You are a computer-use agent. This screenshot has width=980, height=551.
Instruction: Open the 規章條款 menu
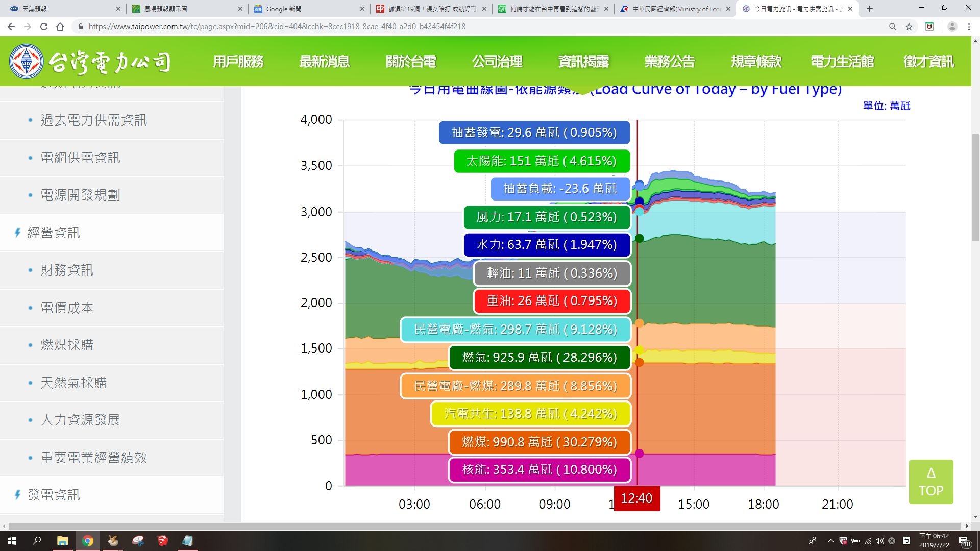tap(756, 62)
